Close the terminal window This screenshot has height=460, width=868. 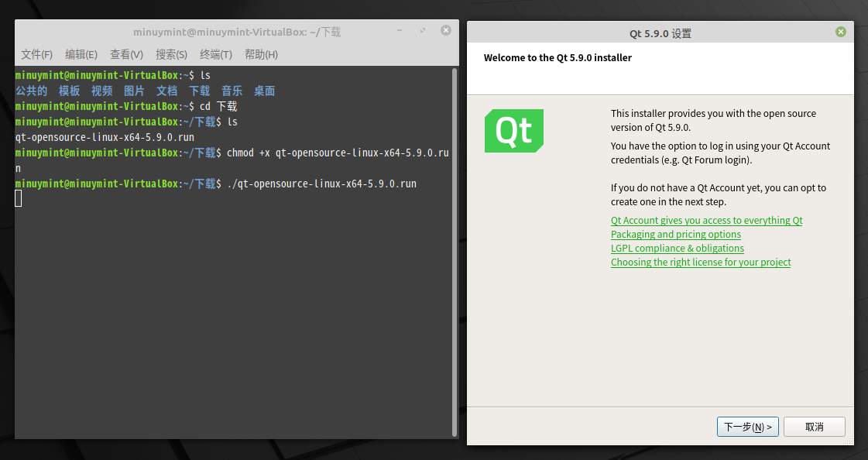click(446, 30)
